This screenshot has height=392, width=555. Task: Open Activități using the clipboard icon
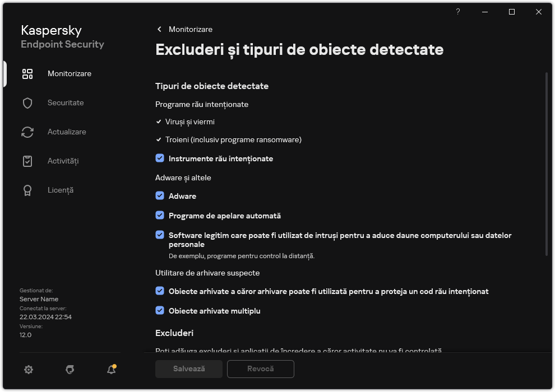27,161
